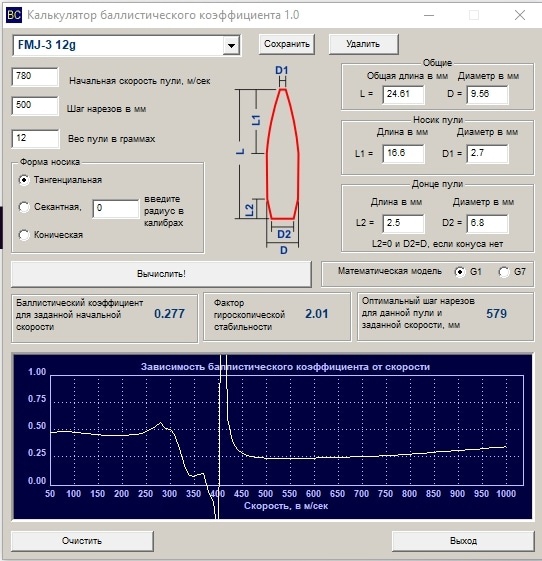Click the bullet weight field with 12
The width and height of the screenshot is (542, 561).
35,138
